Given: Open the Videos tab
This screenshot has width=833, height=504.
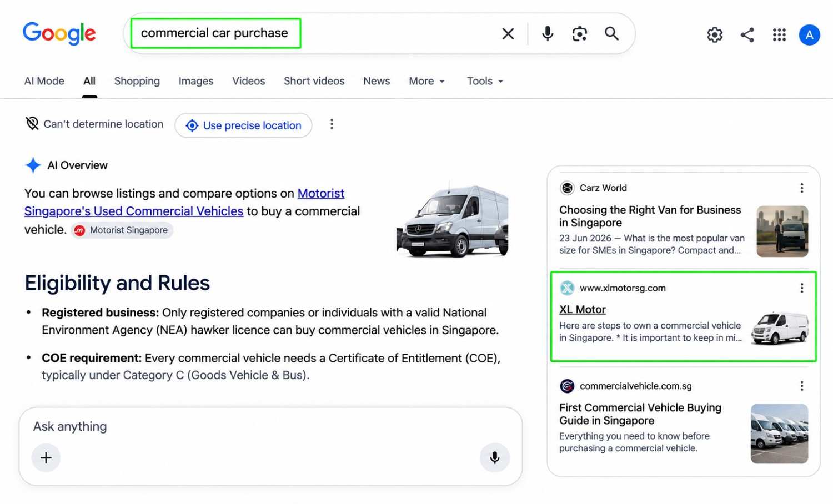Looking at the screenshot, I should (249, 81).
